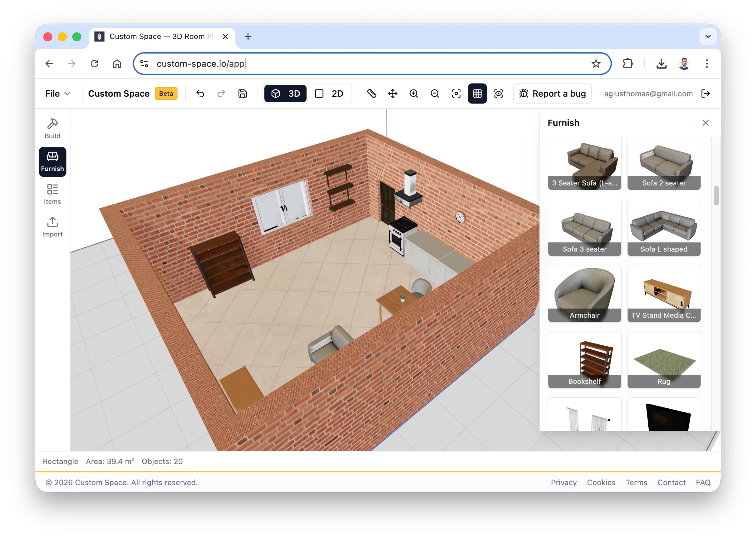This screenshot has height=539, width=756.
Task: Save the current project
Action: 242,94
